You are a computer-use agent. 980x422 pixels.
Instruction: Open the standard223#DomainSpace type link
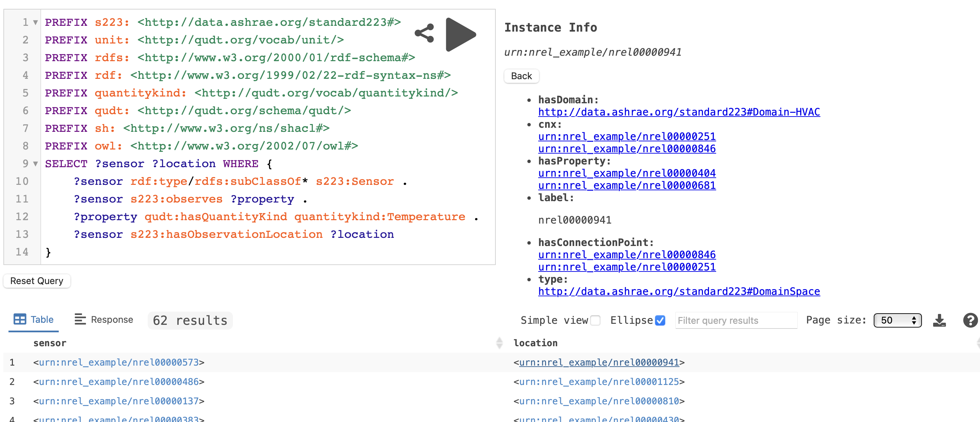coord(679,292)
